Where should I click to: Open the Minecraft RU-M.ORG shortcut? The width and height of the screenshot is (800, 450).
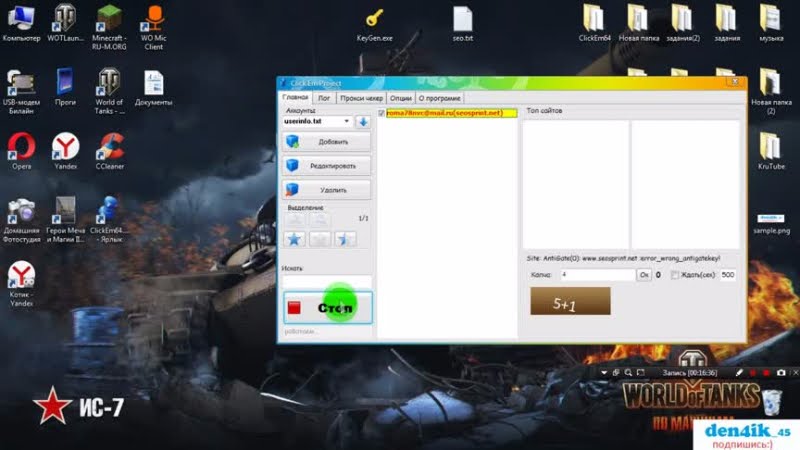coord(109,27)
